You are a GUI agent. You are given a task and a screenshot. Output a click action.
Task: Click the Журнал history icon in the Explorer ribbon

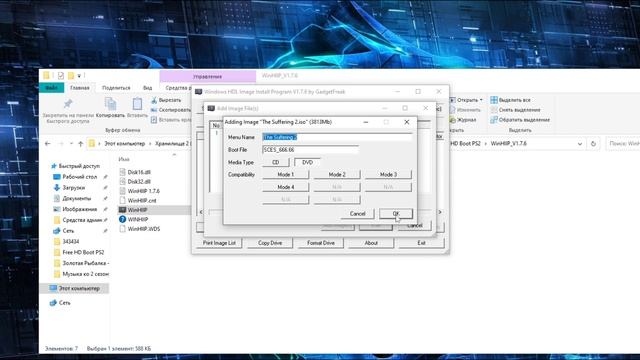[453, 120]
